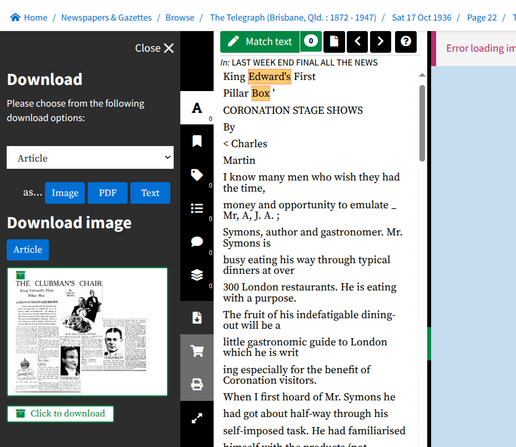Image resolution: width=516 pixels, height=447 pixels.
Task: Open Newspapers & Gazettes breadcrumb link
Action: click(106, 18)
